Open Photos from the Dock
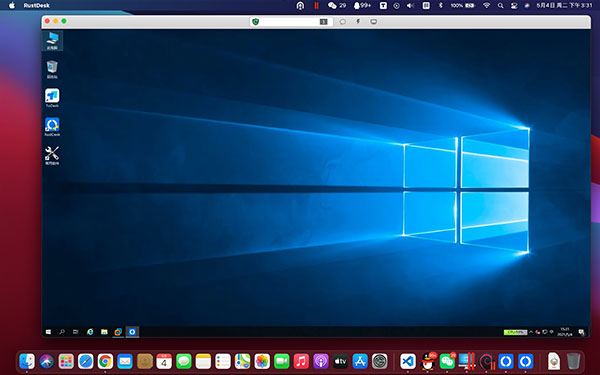This screenshot has width=600, height=375. (x=262, y=361)
